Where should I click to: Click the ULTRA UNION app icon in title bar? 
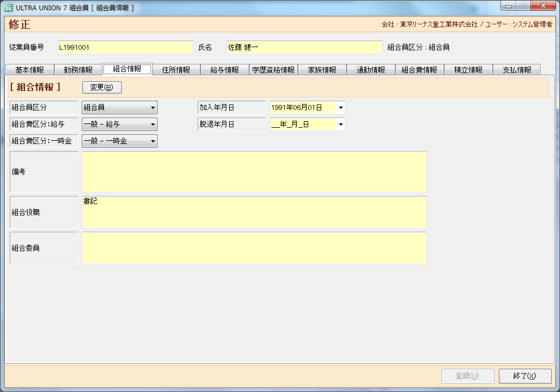point(8,8)
